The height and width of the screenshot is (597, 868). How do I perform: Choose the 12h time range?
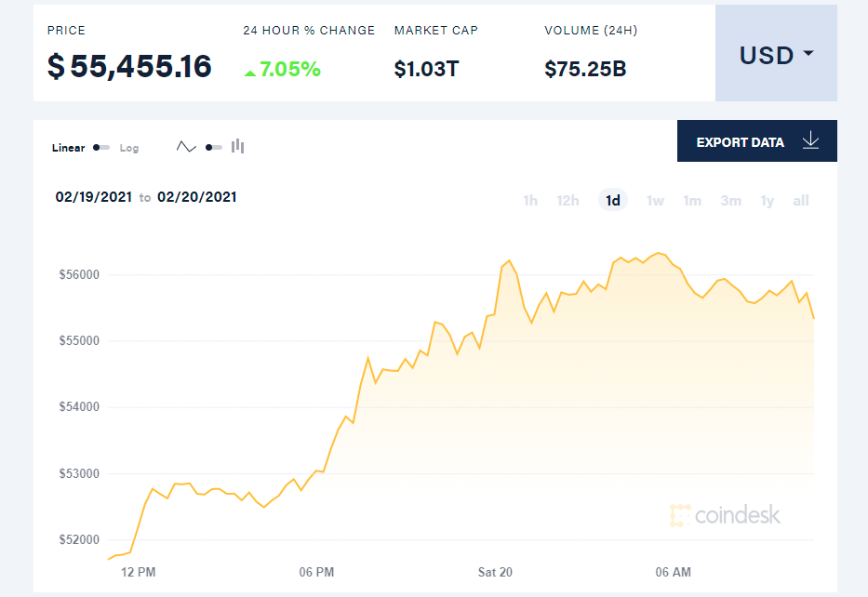[x=568, y=201]
